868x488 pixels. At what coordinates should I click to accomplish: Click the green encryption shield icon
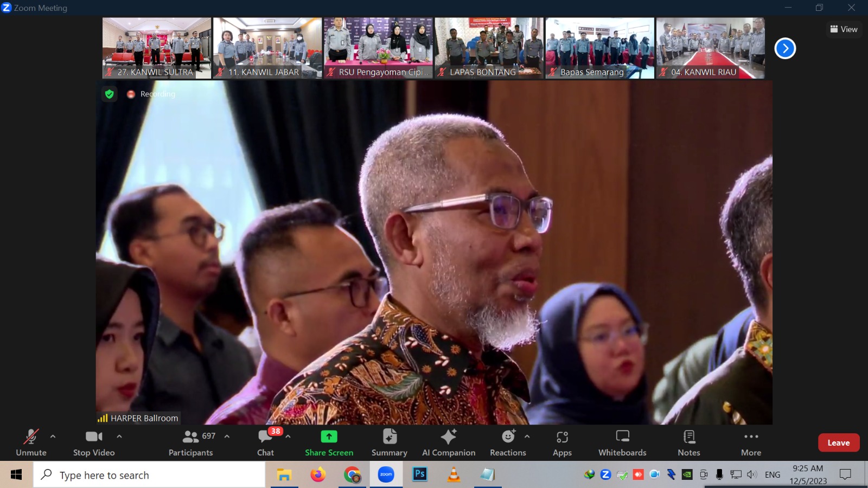click(x=110, y=94)
